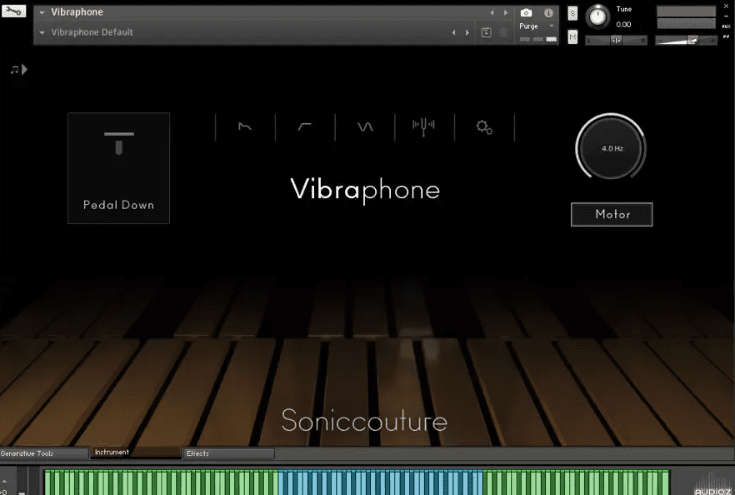The width and height of the screenshot is (735, 495).
Task: Open the Purge dropdown menu
Action: coord(536,27)
